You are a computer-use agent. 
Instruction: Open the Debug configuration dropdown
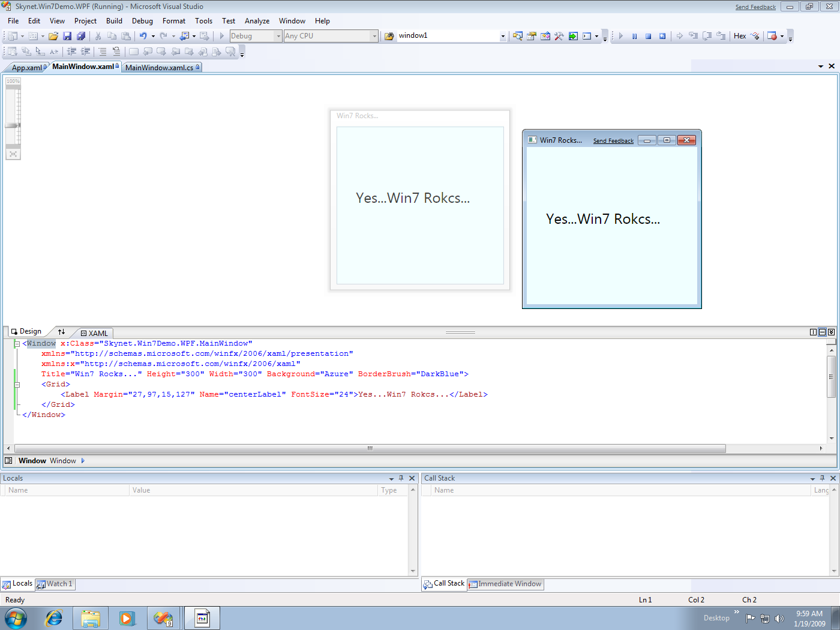coord(280,35)
